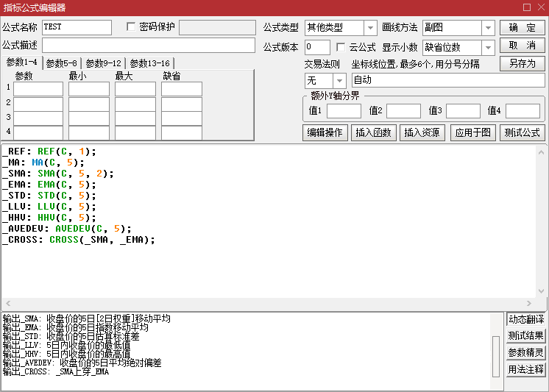Open the 显示小数 dropdown

[489, 47]
